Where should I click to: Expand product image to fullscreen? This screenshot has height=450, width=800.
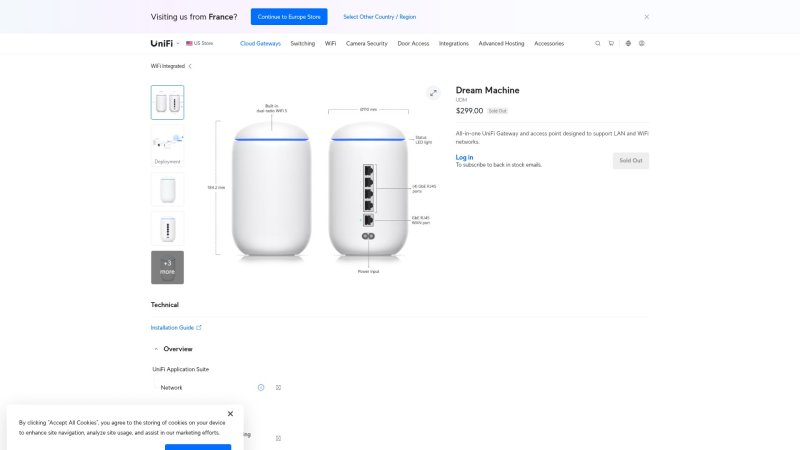pyautogui.click(x=433, y=93)
